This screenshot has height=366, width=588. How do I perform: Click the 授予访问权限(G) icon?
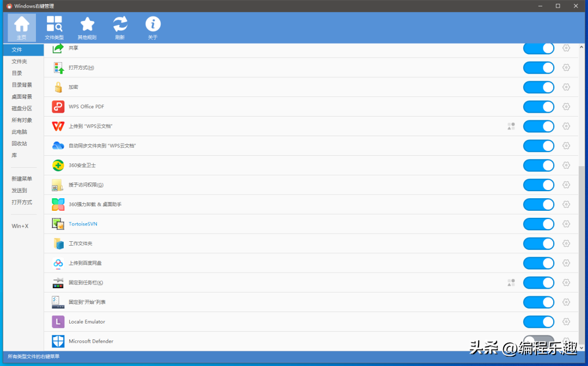point(58,185)
